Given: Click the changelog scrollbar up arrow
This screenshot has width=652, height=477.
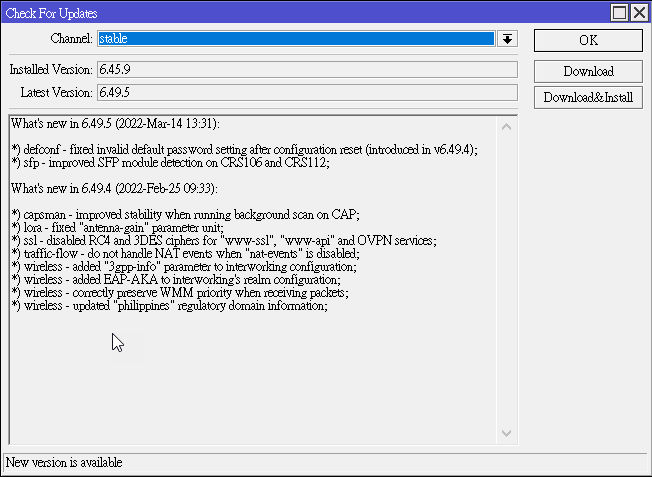Looking at the screenshot, I should (x=506, y=127).
